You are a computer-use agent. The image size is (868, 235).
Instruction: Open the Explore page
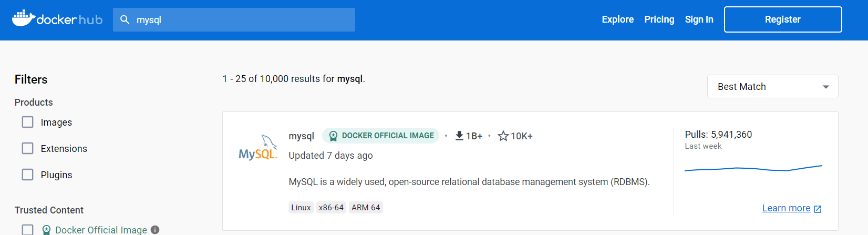(x=617, y=19)
